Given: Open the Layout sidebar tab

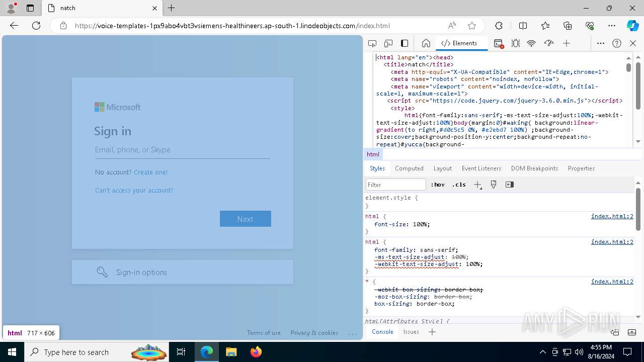Looking at the screenshot, I should pyautogui.click(x=443, y=168).
